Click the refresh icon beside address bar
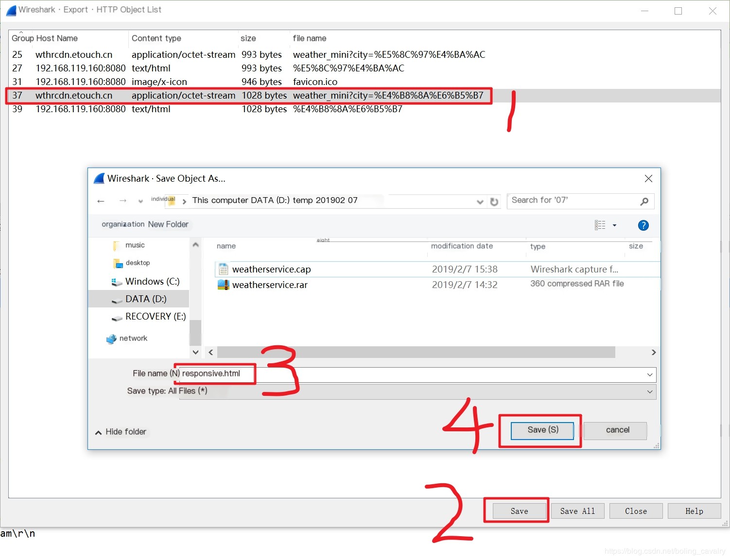Image resolution: width=730 pixels, height=560 pixels. pyautogui.click(x=494, y=202)
